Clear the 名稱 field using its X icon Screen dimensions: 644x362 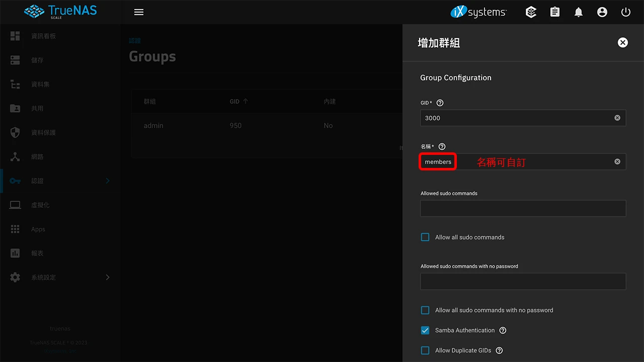tap(617, 161)
